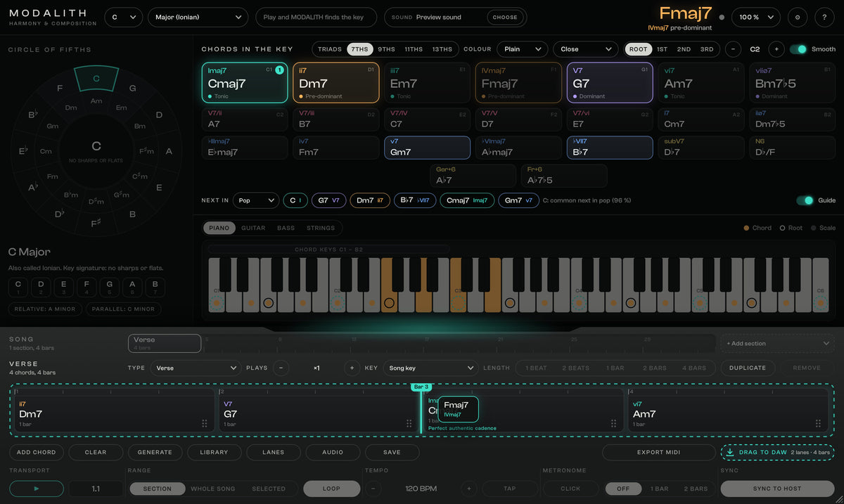Click the RELATIVE: A MINOR button
The height and width of the screenshot is (504, 844).
pyautogui.click(x=45, y=309)
